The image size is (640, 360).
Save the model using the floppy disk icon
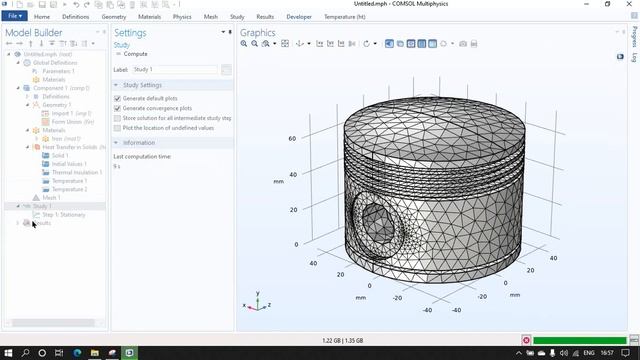[x=42, y=5]
